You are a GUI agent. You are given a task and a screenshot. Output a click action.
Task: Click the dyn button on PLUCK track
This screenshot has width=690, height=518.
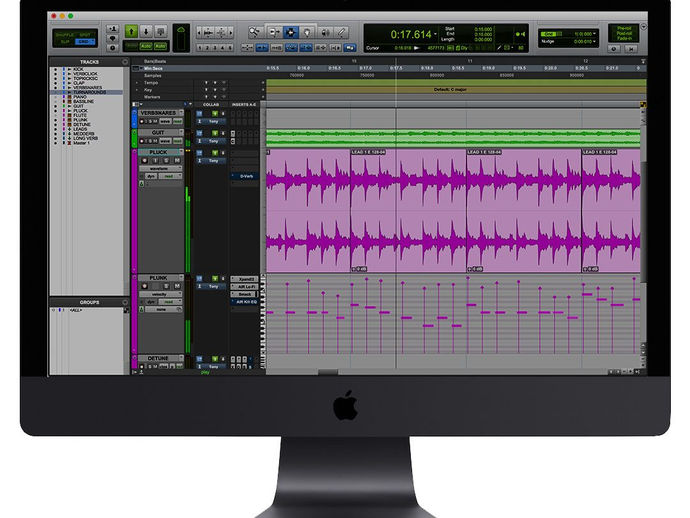pos(151,176)
